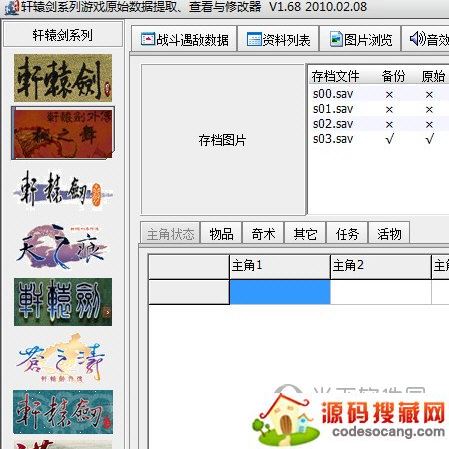Click the backup check mark for s03.sav
Image resolution: width=449 pixels, height=449 pixels.
coord(389,139)
